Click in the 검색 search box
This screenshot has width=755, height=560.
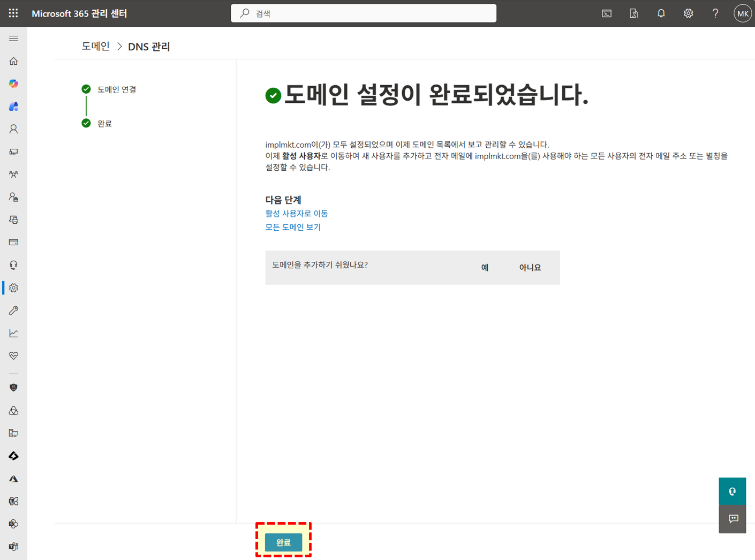click(365, 14)
